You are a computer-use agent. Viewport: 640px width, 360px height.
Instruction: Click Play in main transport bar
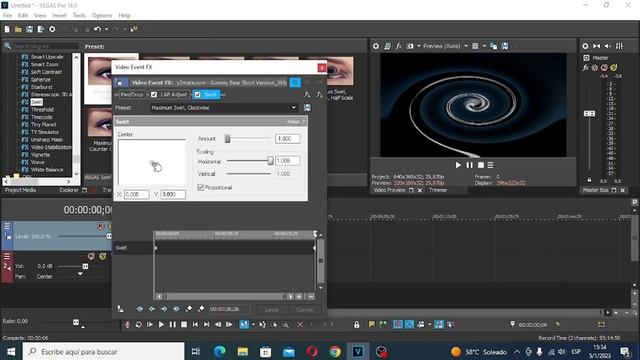(x=161, y=324)
